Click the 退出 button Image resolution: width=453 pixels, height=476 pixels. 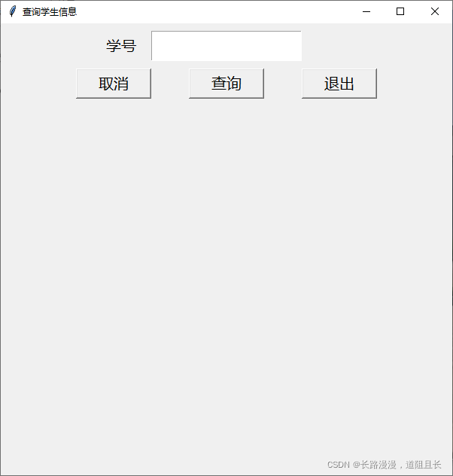coord(339,84)
